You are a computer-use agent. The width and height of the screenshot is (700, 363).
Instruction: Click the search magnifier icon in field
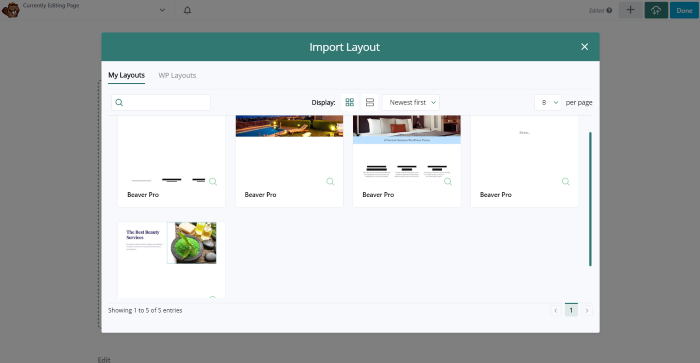(x=119, y=103)
